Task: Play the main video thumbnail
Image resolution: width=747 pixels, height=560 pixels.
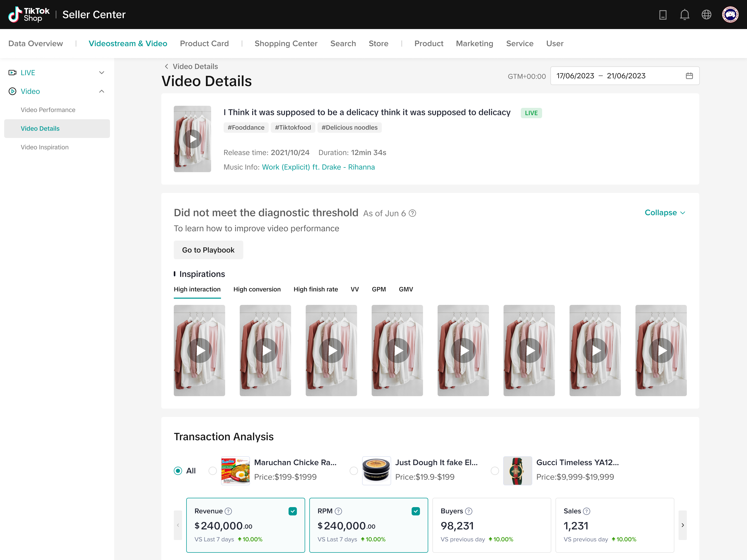Action: point(192,139)
